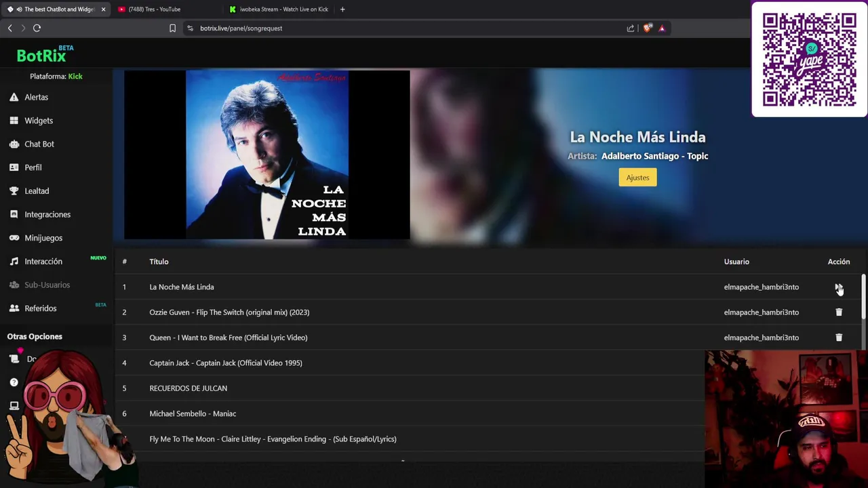868x488 pixels.
Task: Click 'La Noche Más Linda' in song list
Action: 182,287
